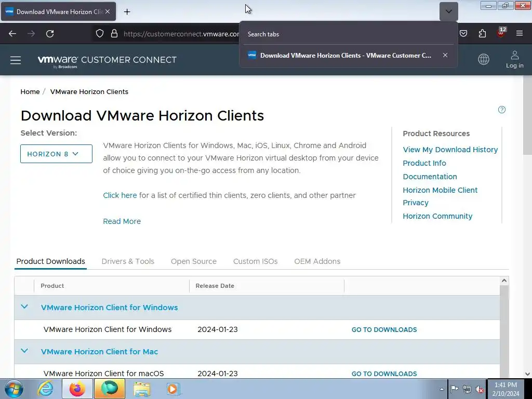Follow the Click here link for certified clients
The image size is (532, 399).
tap(120, 195)
